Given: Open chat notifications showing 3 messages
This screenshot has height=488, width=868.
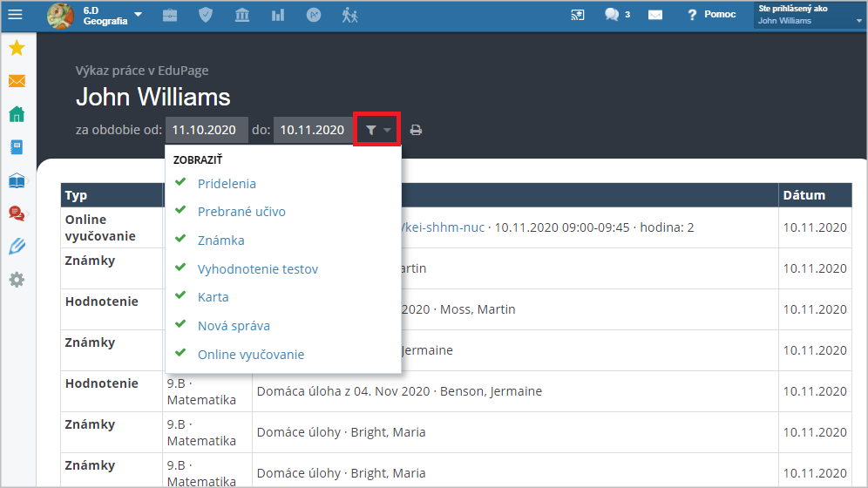Looking at the screenshot, I should [x=616, y=15].
